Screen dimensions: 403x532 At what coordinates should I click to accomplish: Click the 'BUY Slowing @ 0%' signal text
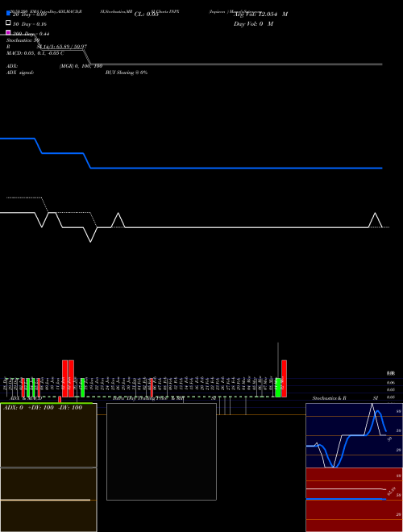pos(127,73)
